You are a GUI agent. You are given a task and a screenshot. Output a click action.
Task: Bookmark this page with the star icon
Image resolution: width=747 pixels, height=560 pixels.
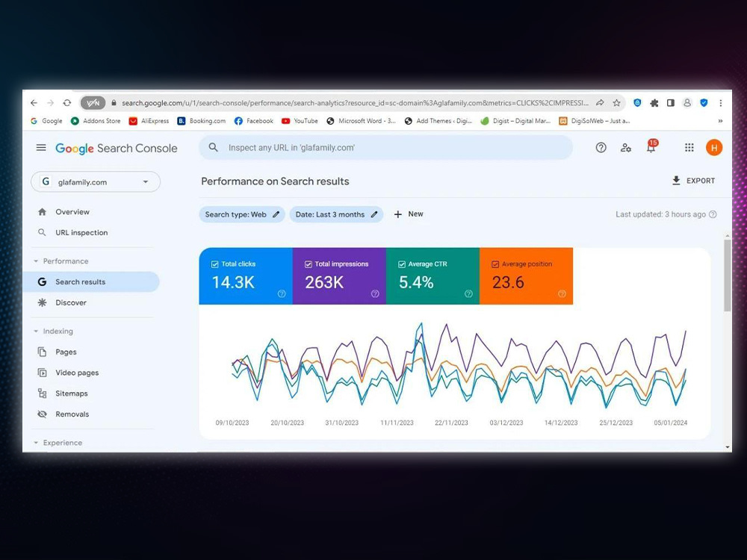coord(616,103)
